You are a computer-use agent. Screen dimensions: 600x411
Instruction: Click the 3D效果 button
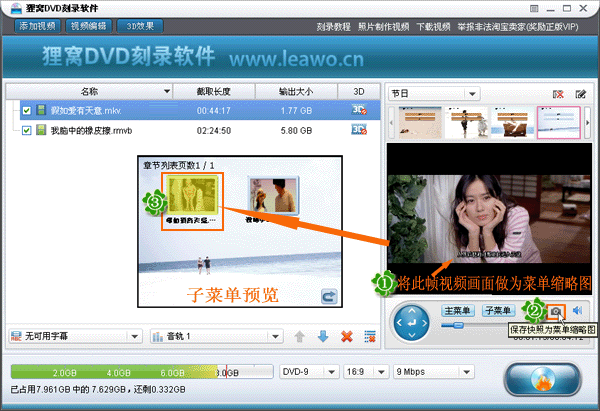140,26
